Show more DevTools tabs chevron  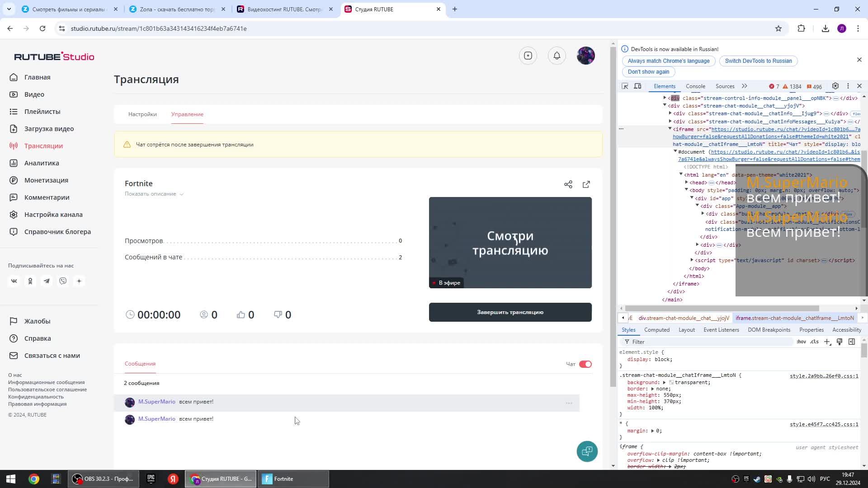click(x=744, y=86)
